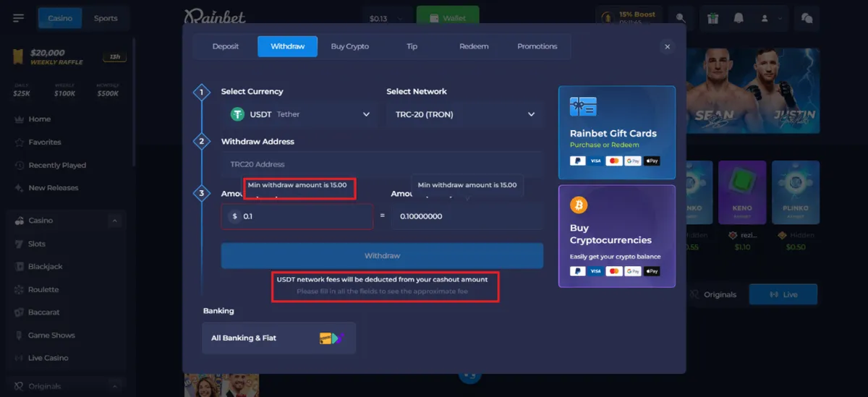
Task: Open the Redeem tab
Action: [474, 46]
